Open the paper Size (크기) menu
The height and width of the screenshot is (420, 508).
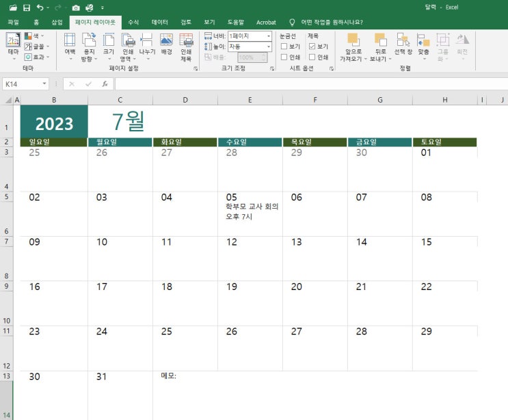pos(109,47)
